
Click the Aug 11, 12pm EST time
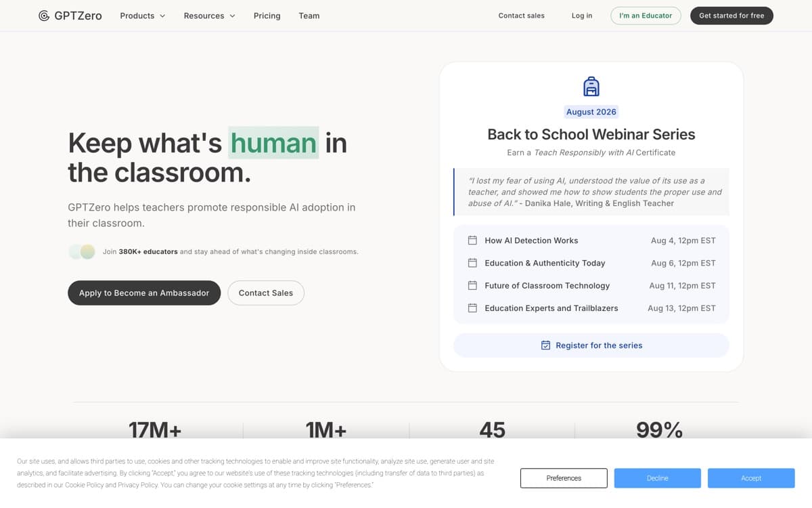pyautogui.click(x=682, y=285)
